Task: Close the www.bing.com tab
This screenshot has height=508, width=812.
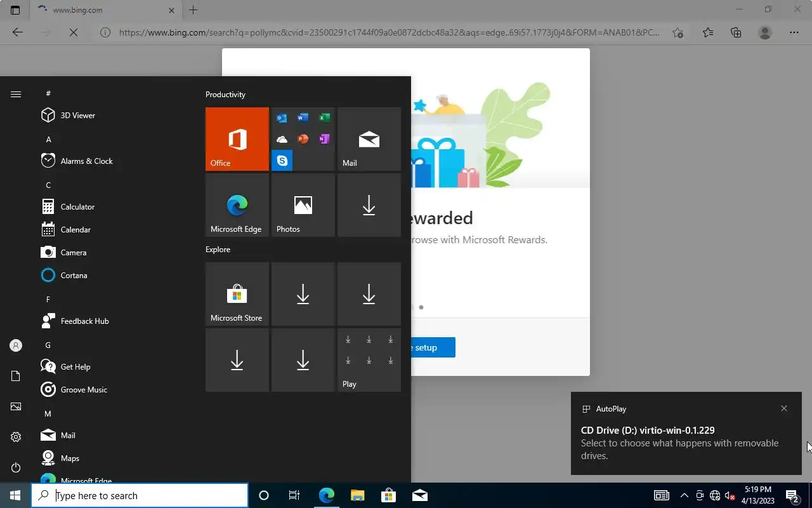Action: tap(172, 10)
